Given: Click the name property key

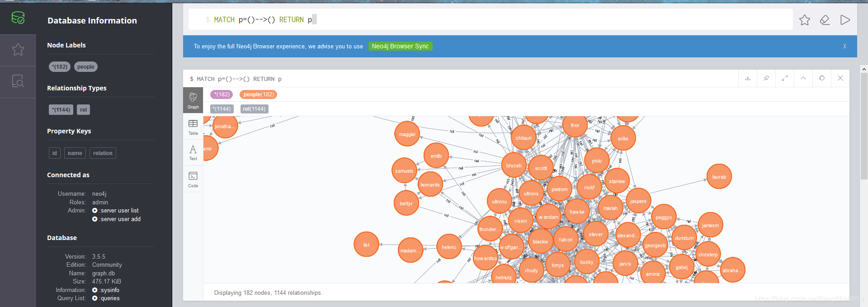Looking at the screenshot, I should pos(75,153).
